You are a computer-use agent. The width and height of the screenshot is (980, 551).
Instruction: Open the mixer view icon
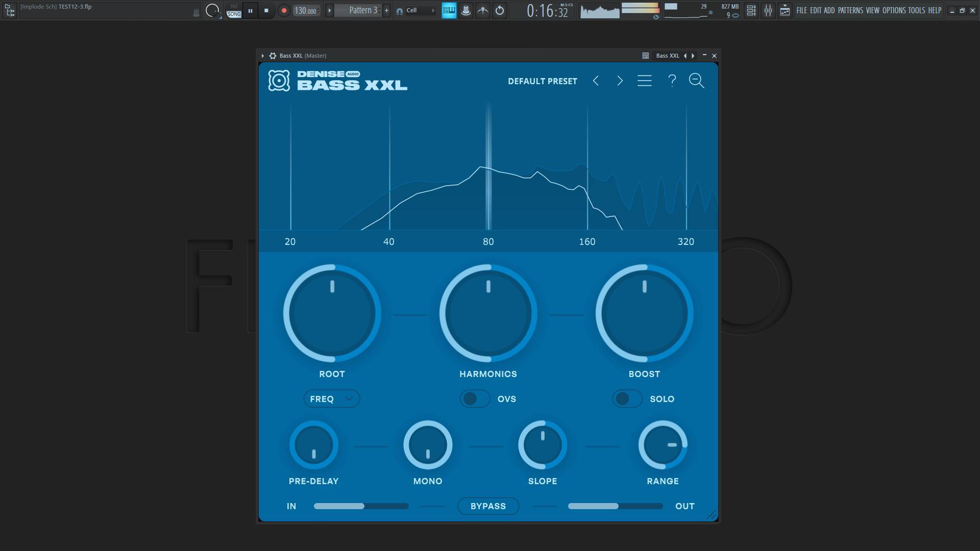(768, 10)
